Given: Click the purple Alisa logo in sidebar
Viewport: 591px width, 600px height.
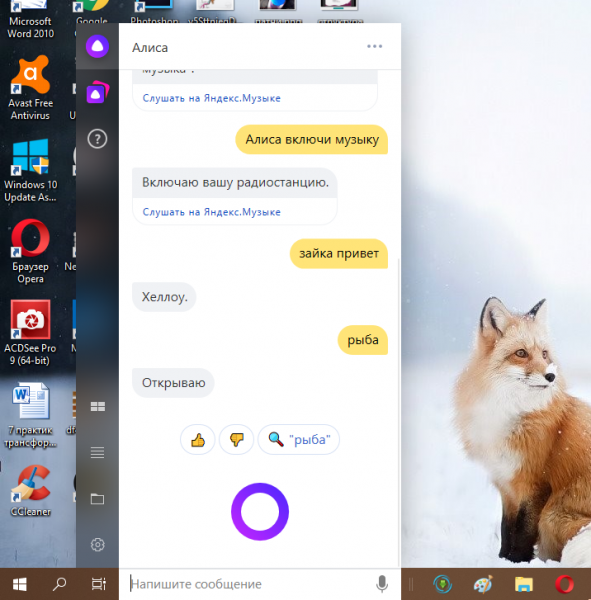Looking at the screenshot, I should 97,46.
